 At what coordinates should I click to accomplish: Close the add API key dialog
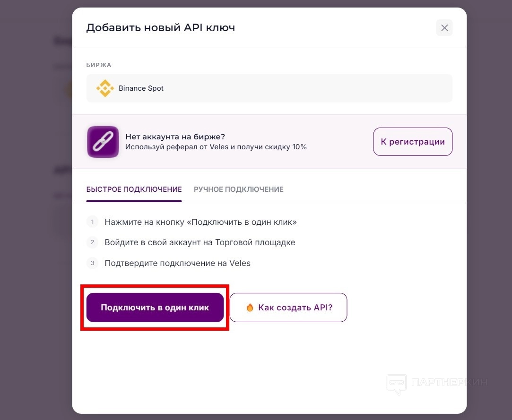pyautogui.click(x=444, y=28)
